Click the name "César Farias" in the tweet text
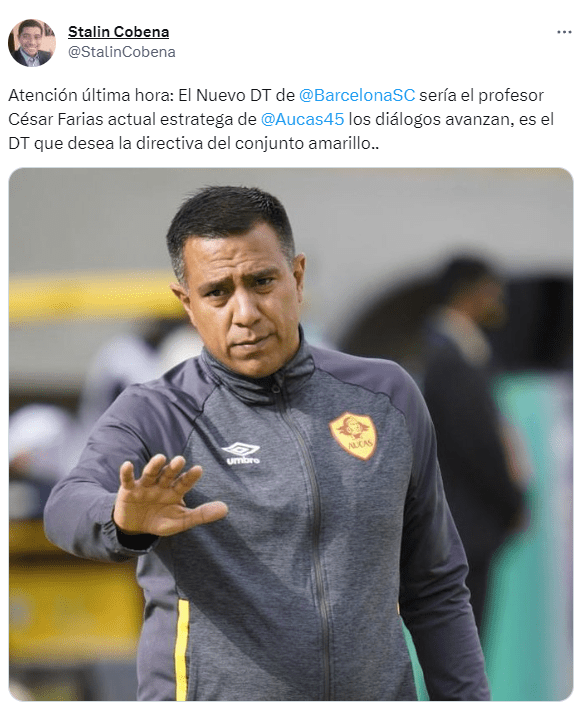582x707 pixels. tap(56, 119)
